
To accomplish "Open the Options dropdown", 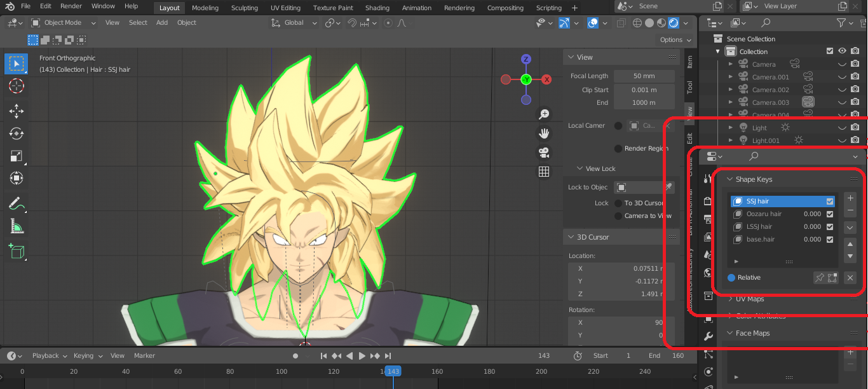I will (x=675, y=39).
